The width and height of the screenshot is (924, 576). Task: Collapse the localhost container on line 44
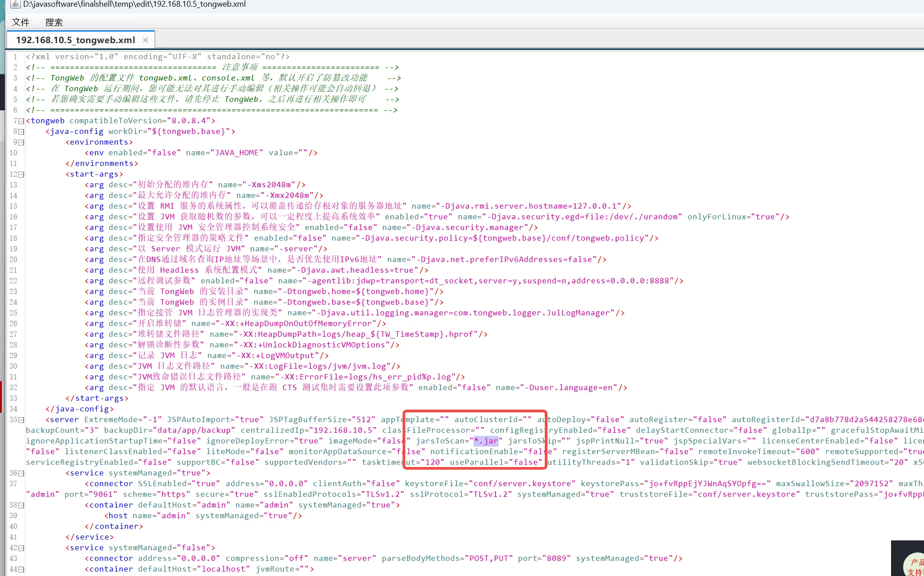(21, 569)
